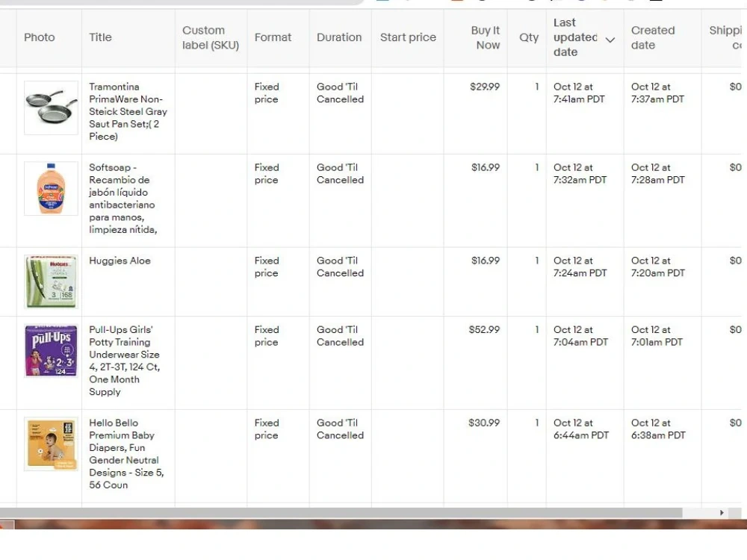Open the Softsoap jabón líquido listing title
Image resolution: width=747 pixels, height=560 pixels.
pyautogui.click(x=123, y=199)
